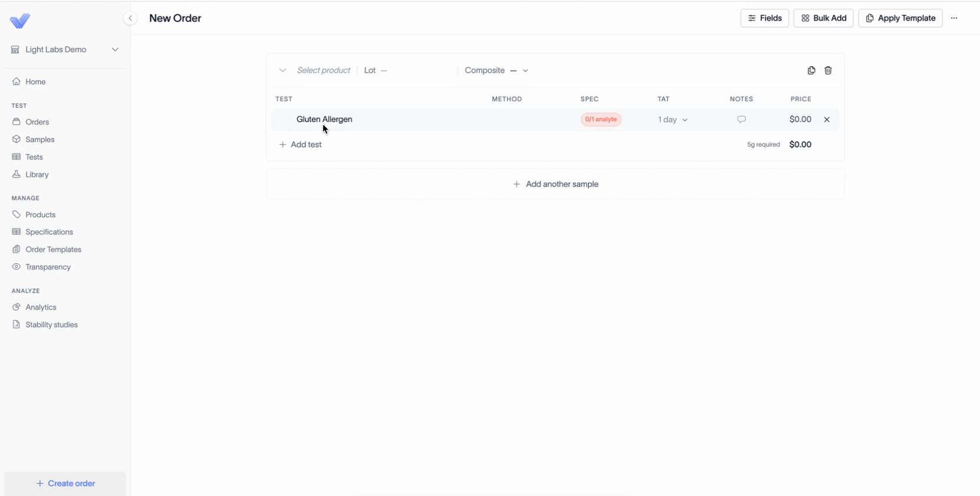Click the Lot number field
This screenshot has width=980, height=496.
pos(407,70)
